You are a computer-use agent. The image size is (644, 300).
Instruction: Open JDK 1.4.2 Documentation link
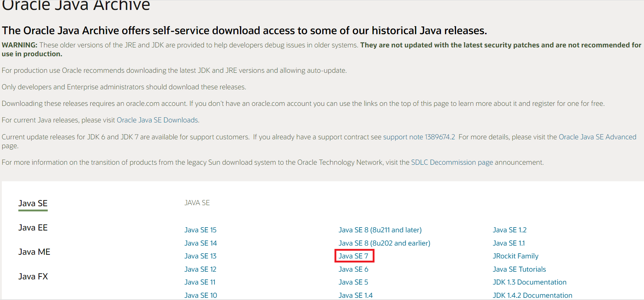(x=532, y=295)
